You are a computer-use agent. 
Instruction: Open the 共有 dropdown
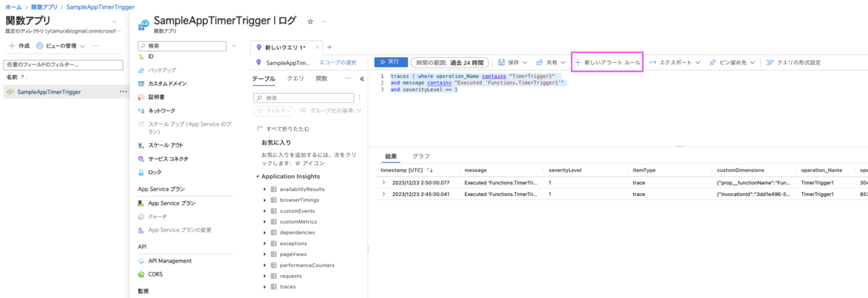point(551,63)
